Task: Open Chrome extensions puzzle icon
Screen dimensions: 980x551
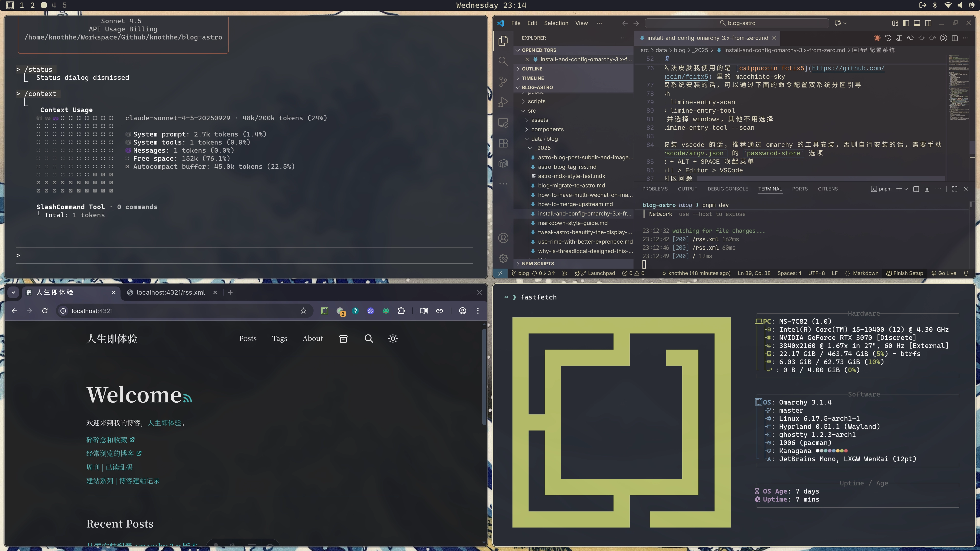Action: tap(401, 311)
